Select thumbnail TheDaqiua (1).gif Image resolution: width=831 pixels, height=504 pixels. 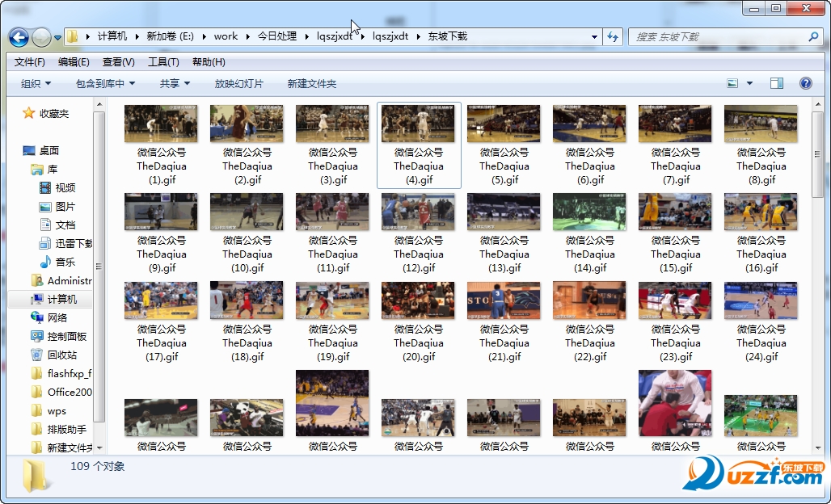coord(161,124)
